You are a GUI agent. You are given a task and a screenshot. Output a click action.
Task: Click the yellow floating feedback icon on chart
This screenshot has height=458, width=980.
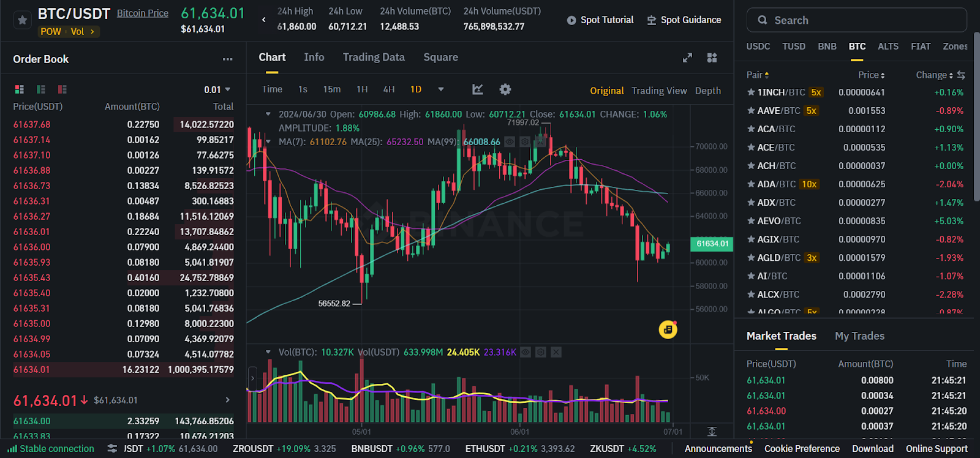(668, 329)
